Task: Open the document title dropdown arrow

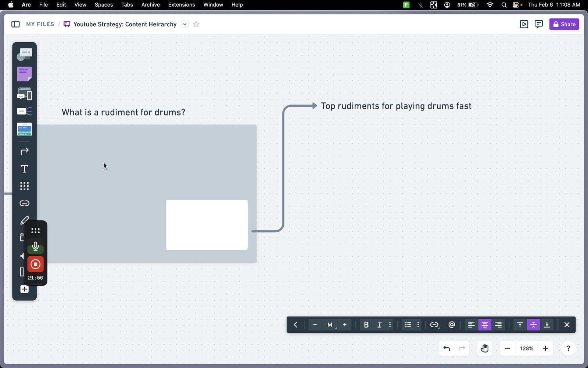Action: (185, 24)
